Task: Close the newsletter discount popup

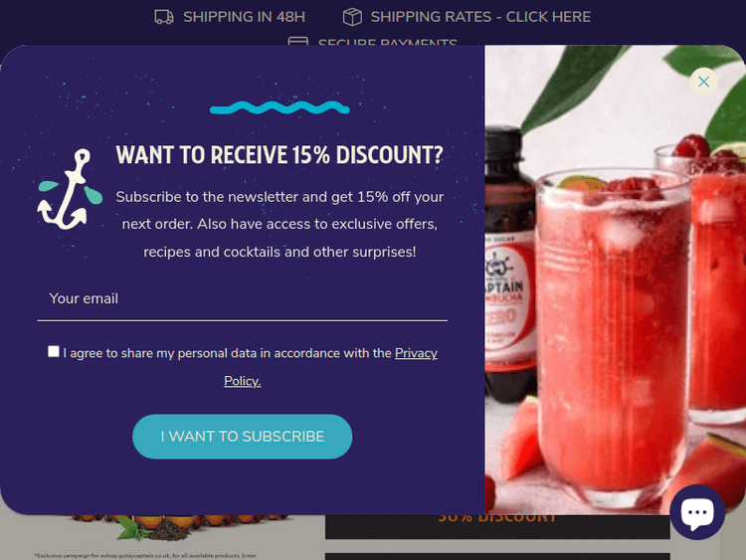Action: 703,82
